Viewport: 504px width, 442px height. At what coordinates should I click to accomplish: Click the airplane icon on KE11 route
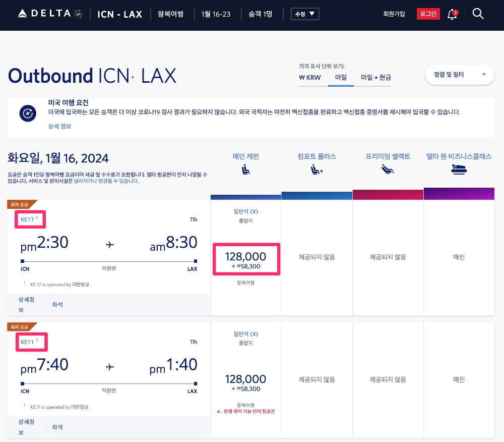(110, 367)
